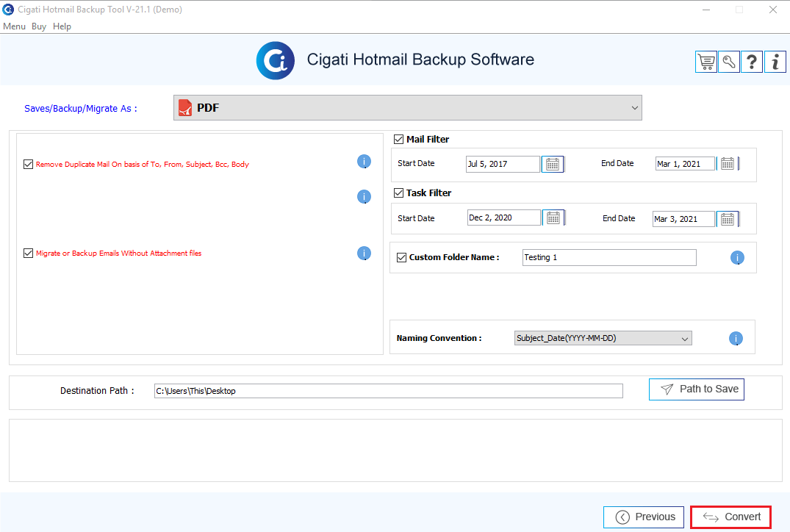Minimize the Cigati Hotmail Backup window
The image size is (790, 532).
(706, 10)
